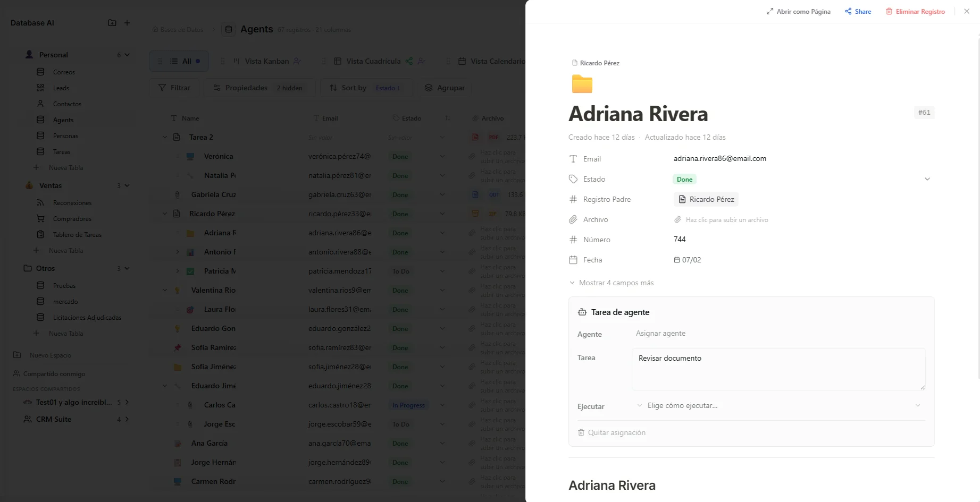Image resolution: width=980 pixels, height=502 pixels.
Task: Click PDF file icon in Tarea 2 row
Action: [x=476, y=137]
